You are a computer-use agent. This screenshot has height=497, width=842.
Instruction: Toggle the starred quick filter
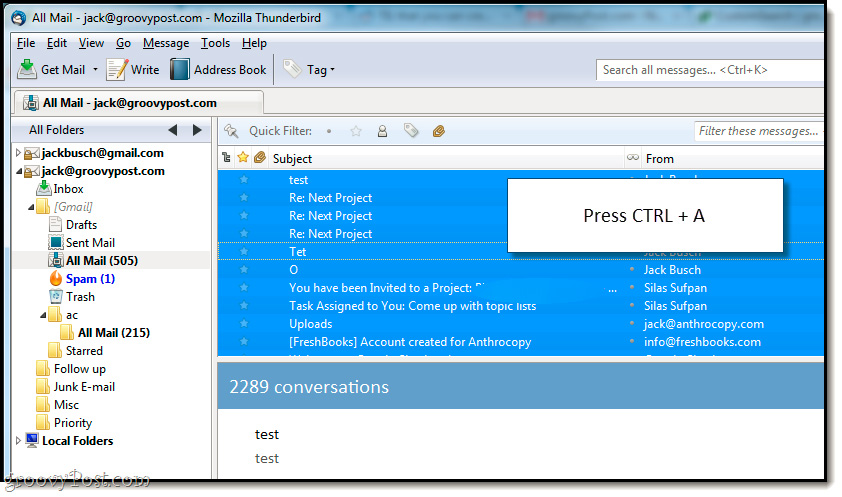pos(355,131)
